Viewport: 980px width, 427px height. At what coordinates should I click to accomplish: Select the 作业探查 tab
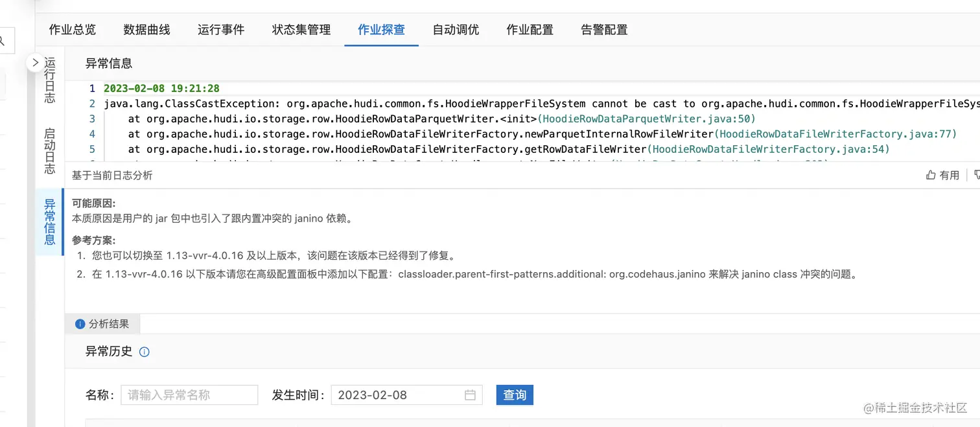coord(381,30)
